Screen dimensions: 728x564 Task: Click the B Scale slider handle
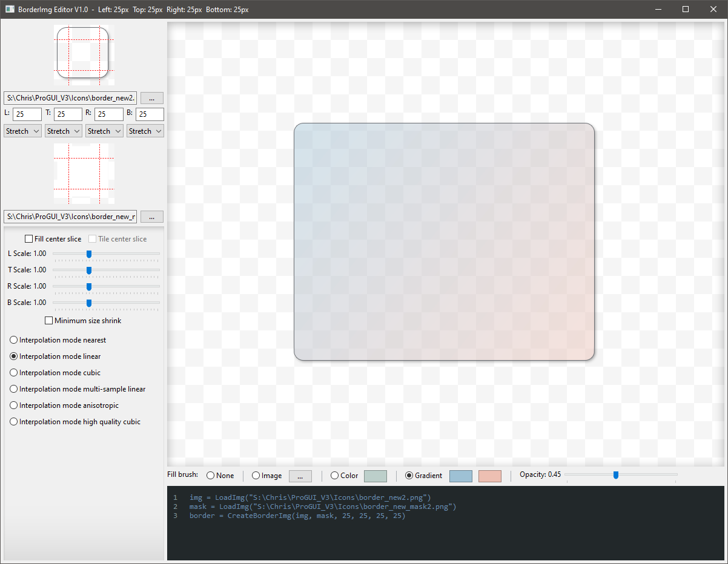click(x=89, y=303)
